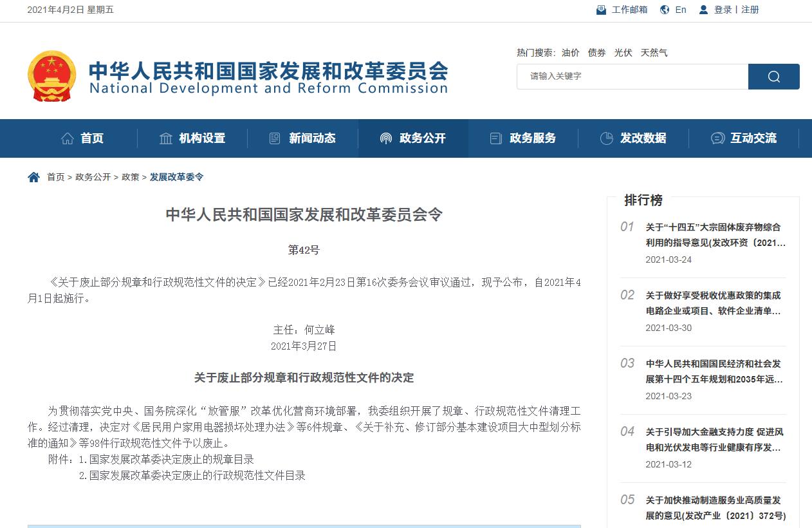Click the national emblem logo

click(x=52, y=76)
